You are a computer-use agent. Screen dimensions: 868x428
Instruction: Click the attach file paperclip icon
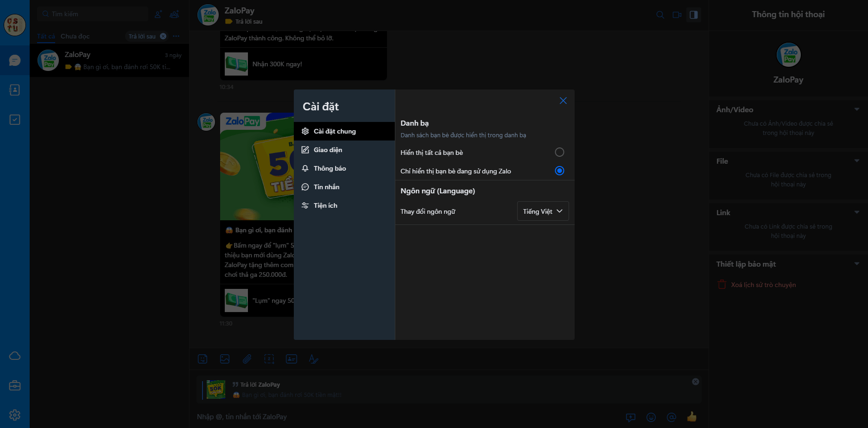[247, 359]
